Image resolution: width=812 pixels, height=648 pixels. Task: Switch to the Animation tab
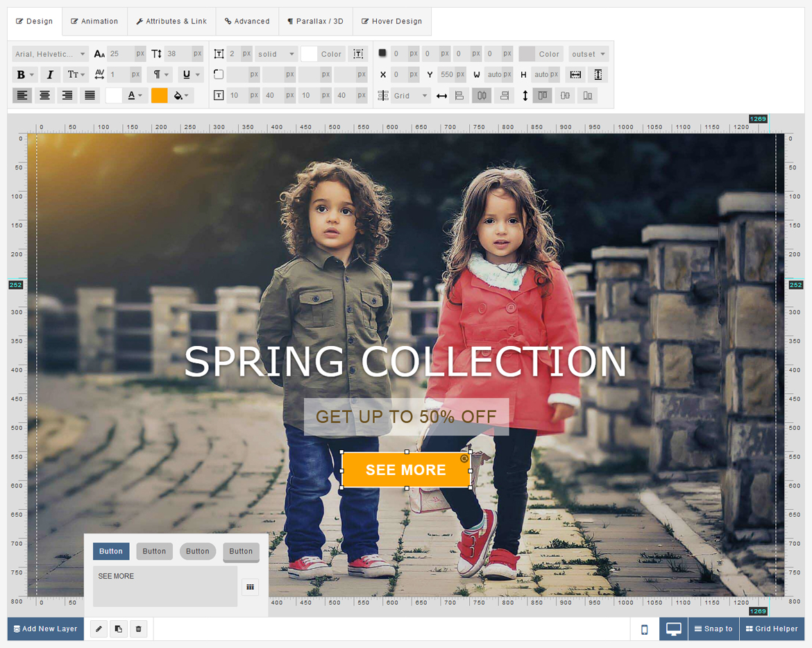coord(94,22)
